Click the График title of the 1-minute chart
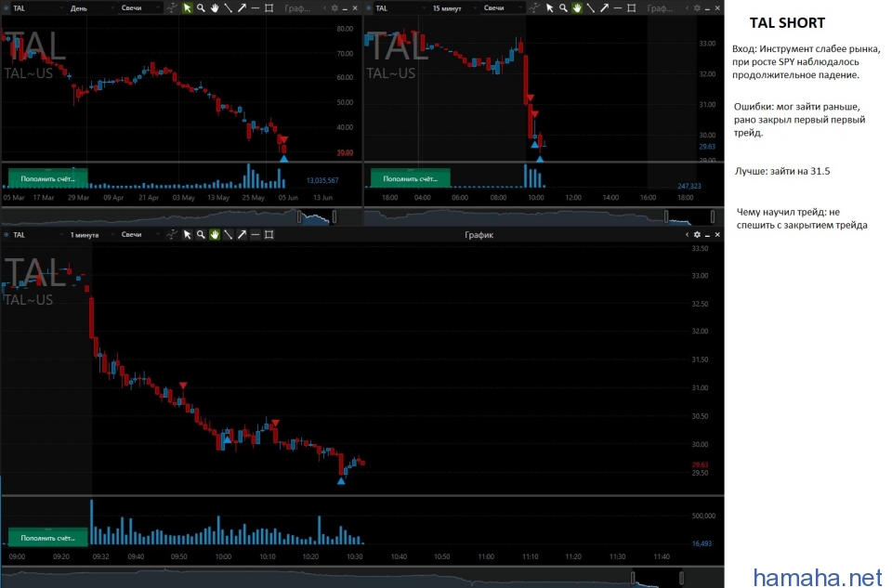The height and width of the screenshot is (588, 892). tap(479, 234)
